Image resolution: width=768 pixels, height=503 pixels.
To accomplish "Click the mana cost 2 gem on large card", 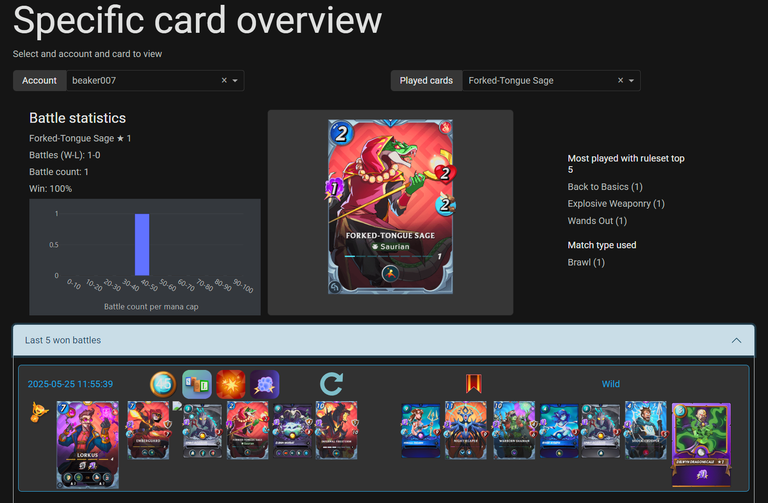I will coord(341,133).
